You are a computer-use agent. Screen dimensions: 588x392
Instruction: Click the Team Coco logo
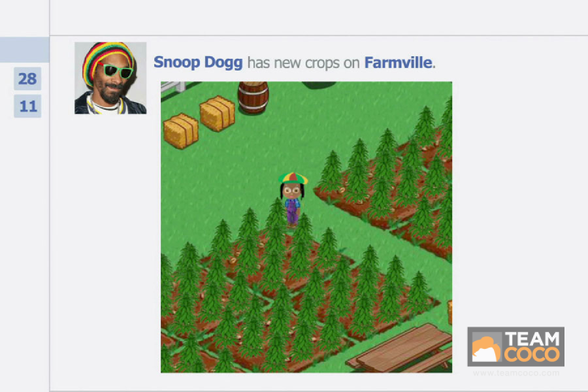pyautogui.click(x=515, y=346)
